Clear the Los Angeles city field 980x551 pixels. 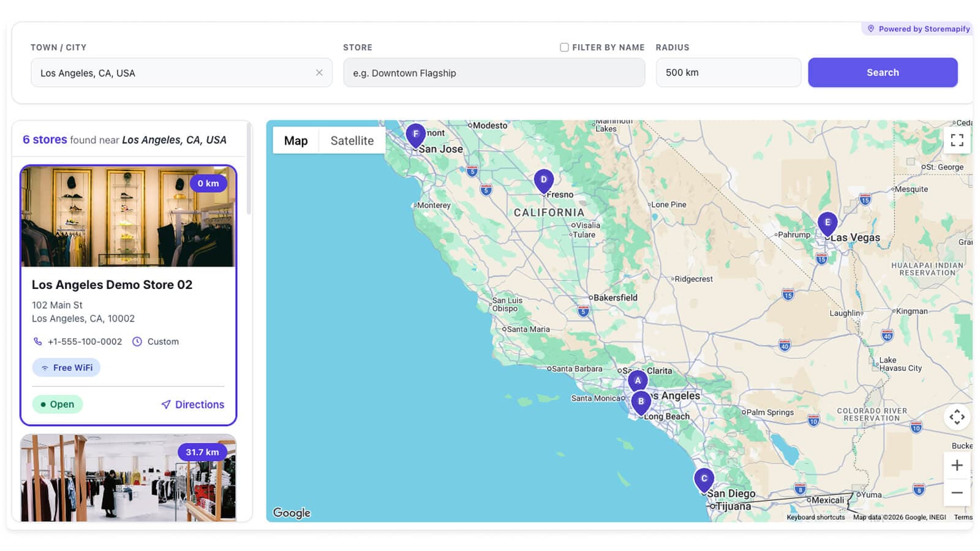(319, 72)
